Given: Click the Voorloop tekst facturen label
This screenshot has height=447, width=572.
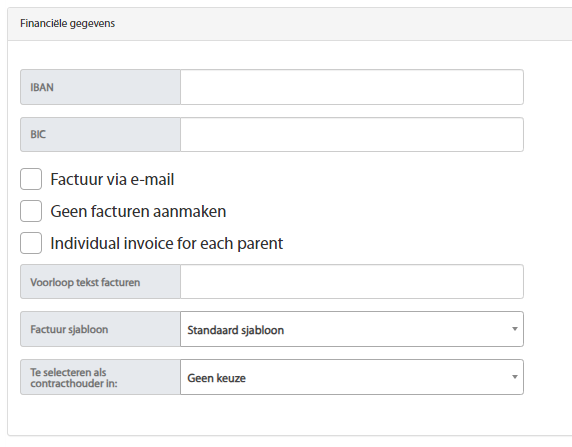Looking at the screenshot, I should [x=85, y=282].
